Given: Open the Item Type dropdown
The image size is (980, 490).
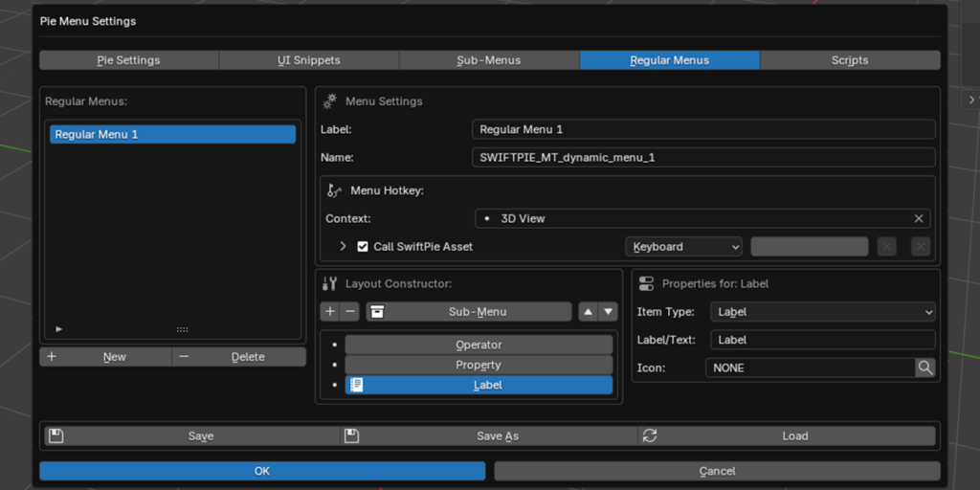Looking at the screenshot, I should click(x=823, y=311).
